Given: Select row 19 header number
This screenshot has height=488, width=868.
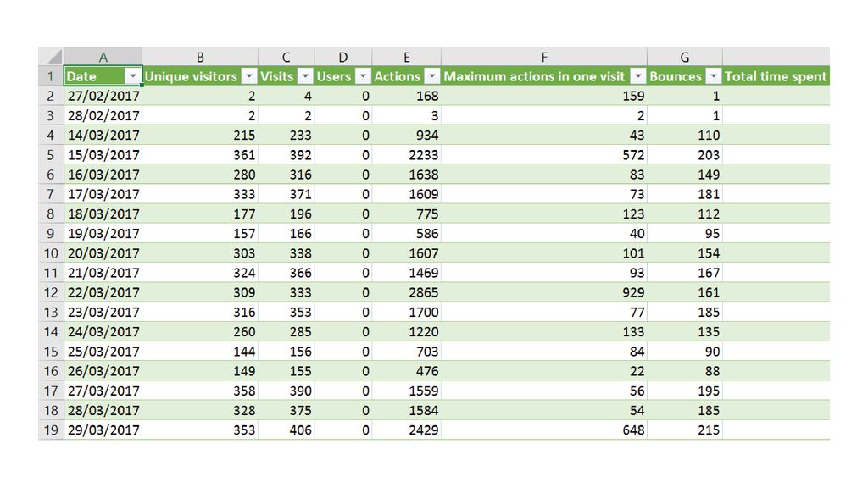Looking at the screenshot, I should (51, 430).
